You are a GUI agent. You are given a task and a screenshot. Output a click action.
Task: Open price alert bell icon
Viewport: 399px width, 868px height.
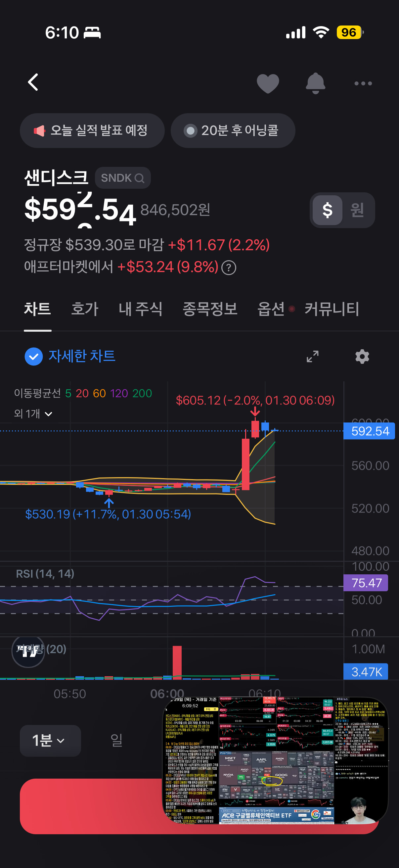coord(316,83)
